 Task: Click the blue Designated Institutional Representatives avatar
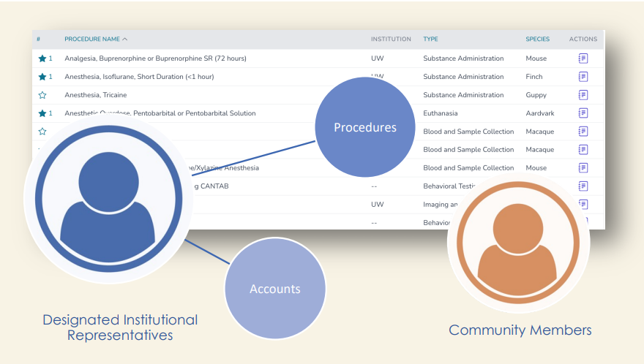click(108, 199)
